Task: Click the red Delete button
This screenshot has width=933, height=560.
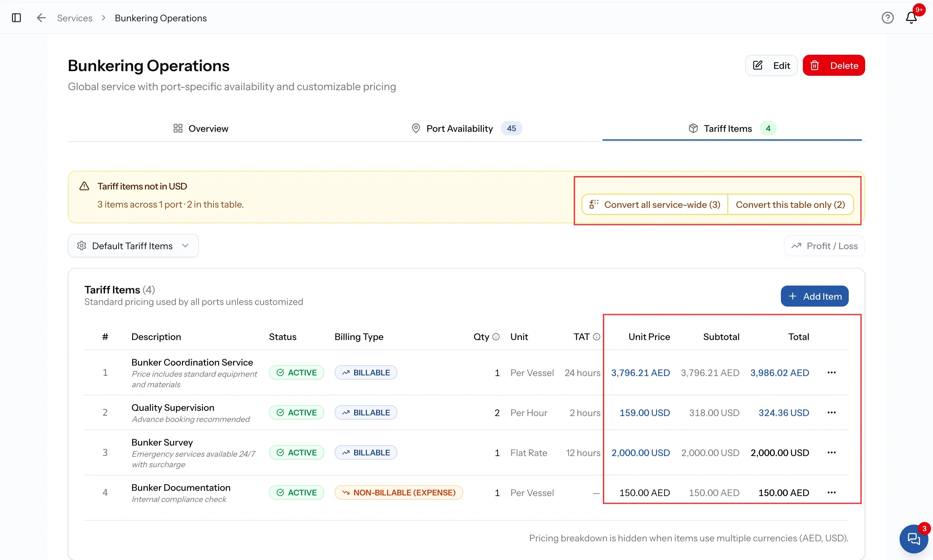Action: coord(833,65)
